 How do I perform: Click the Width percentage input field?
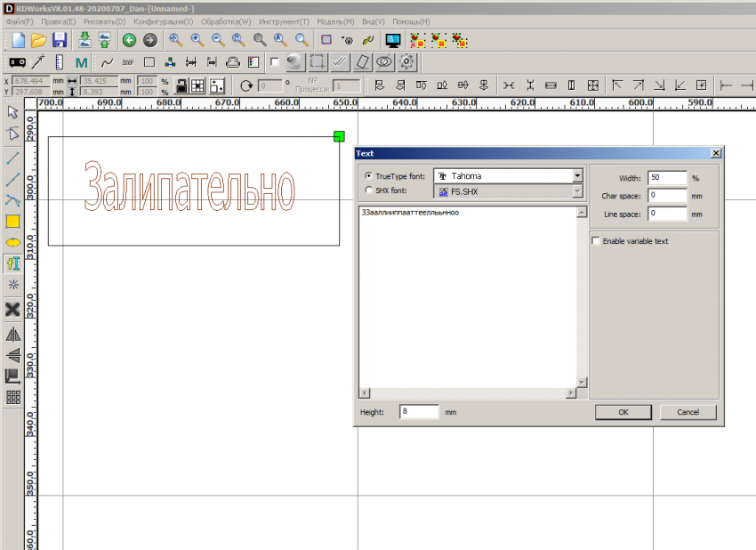pos(666,178)
